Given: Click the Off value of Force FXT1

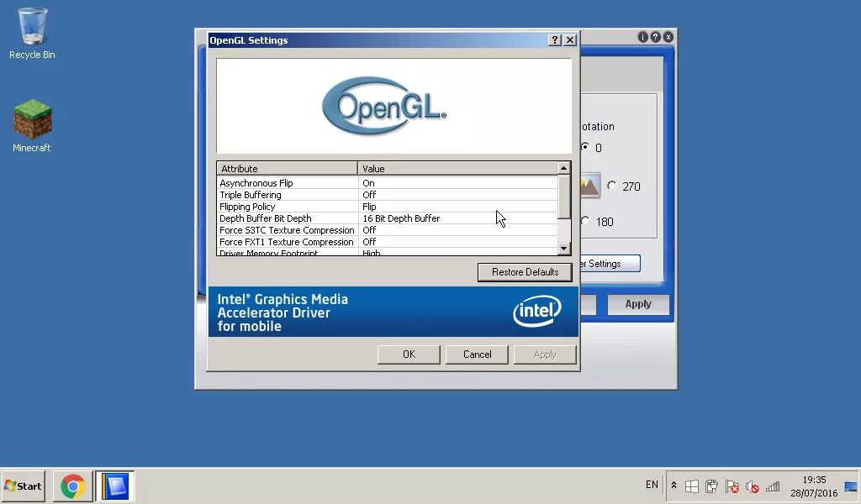Looking at the screenshot, I should tap(369, 242).
